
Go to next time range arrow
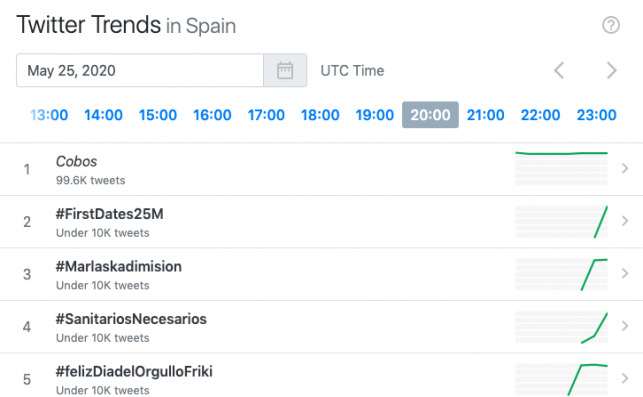611,70
